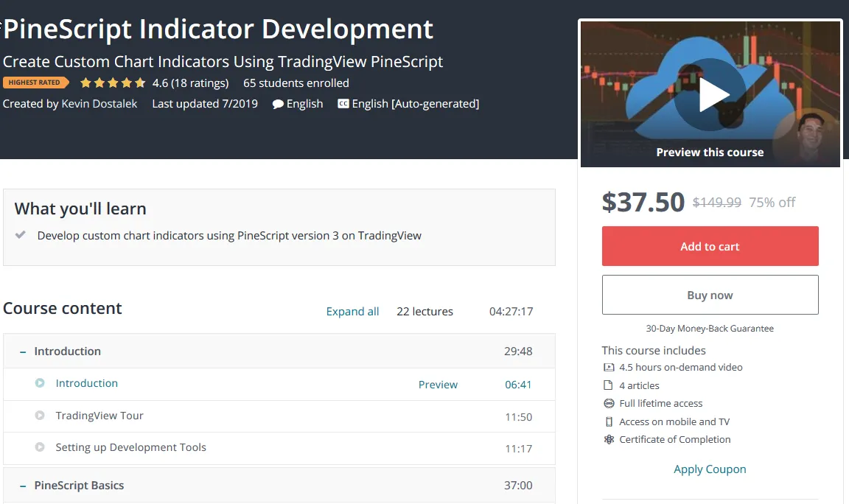Image resolution: width=849 pixels, height=504 pixels.
Task: Click the play icon beside TradingView Tour
Action: click(x=40, y=416)
